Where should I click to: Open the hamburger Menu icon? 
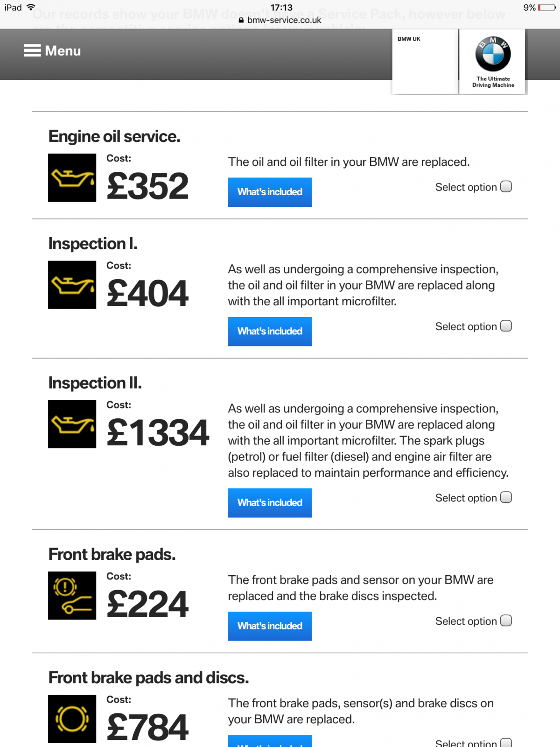(x=32, y=50)
